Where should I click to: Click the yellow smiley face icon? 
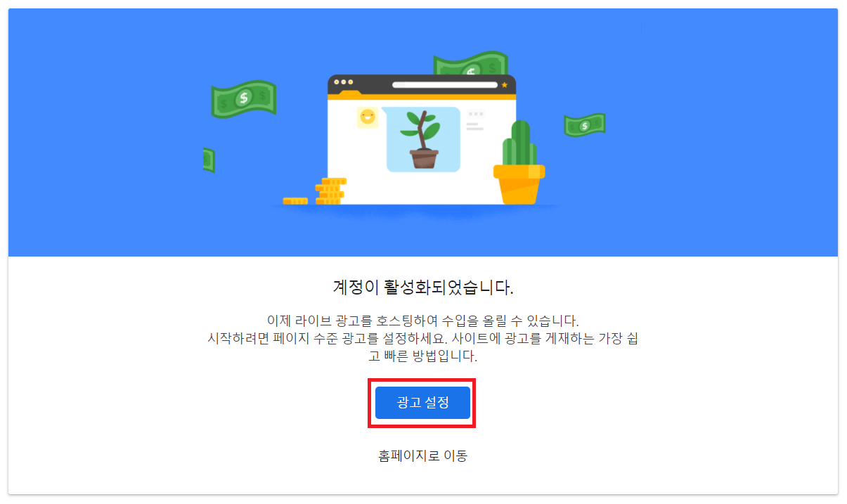pyautogui.click(x=367, y=117)
